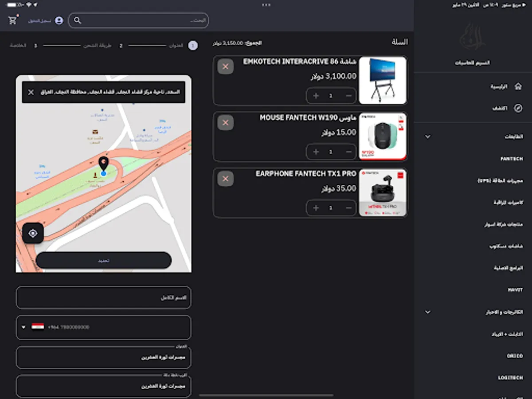532x399 pixels.
Task: Click the EARPHONE FANTECH TX1 PRO title
Action: coord(306,174)
